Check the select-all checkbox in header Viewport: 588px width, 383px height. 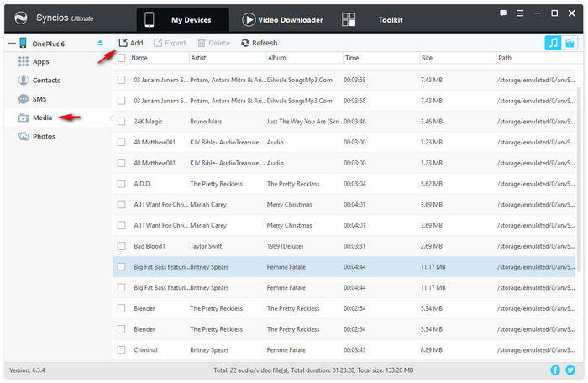click(x=122, y=58)
